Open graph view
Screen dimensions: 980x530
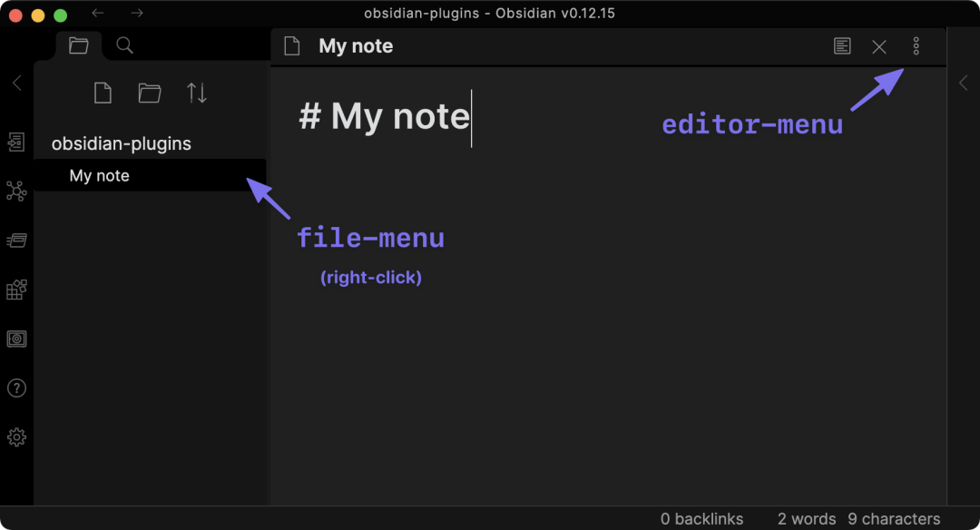16,191
